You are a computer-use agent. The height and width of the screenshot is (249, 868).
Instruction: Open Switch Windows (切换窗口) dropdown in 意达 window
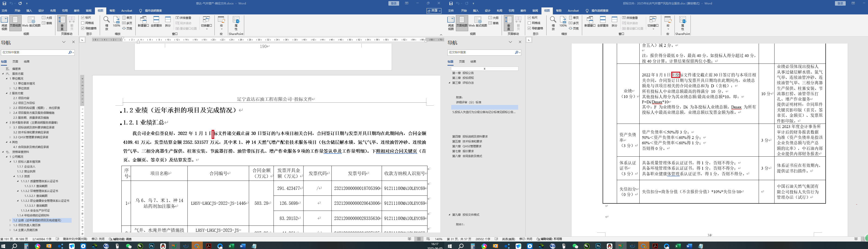pos(206,22)
